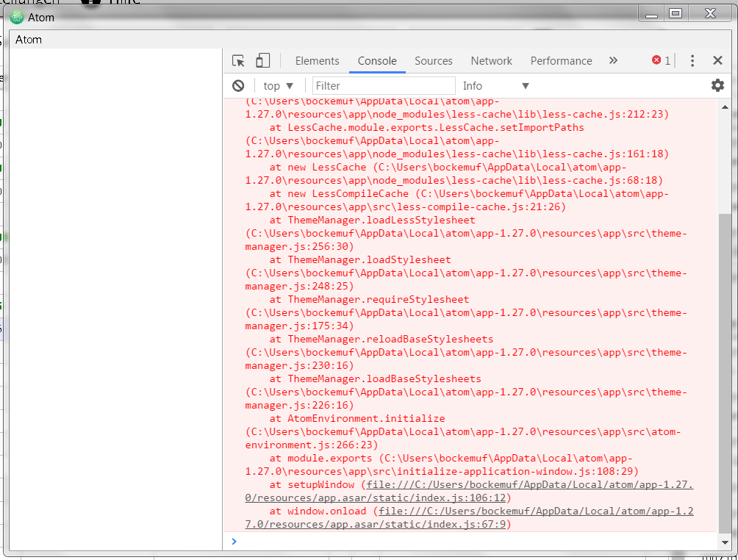The height and width of the screenshot is (560, 738).
Task: Open console settings gear icon
Action: [717, 85]
